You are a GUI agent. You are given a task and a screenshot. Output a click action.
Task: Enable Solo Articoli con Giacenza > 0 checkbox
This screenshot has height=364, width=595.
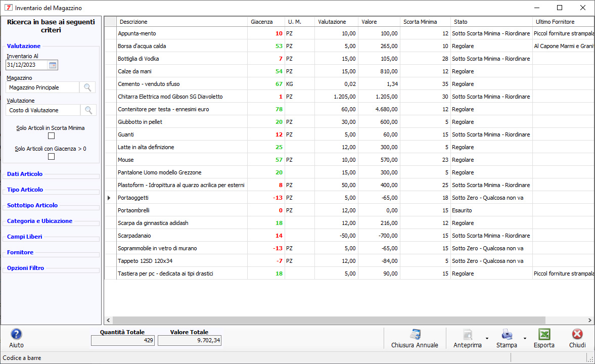point(51,156)
